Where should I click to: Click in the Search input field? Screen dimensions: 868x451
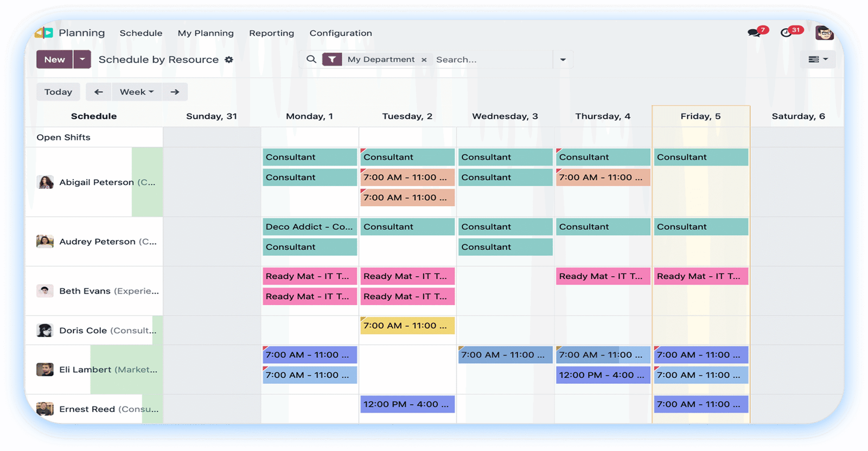click(491, 60)
